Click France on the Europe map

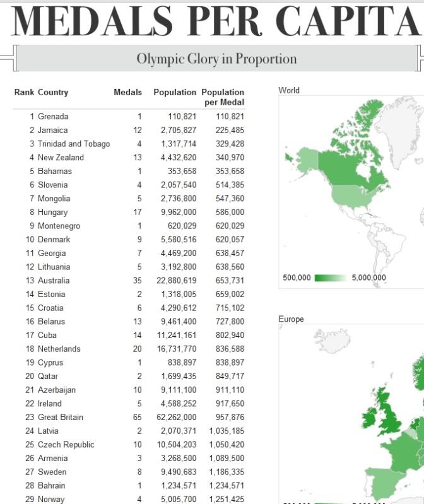(x=407, y=455)
